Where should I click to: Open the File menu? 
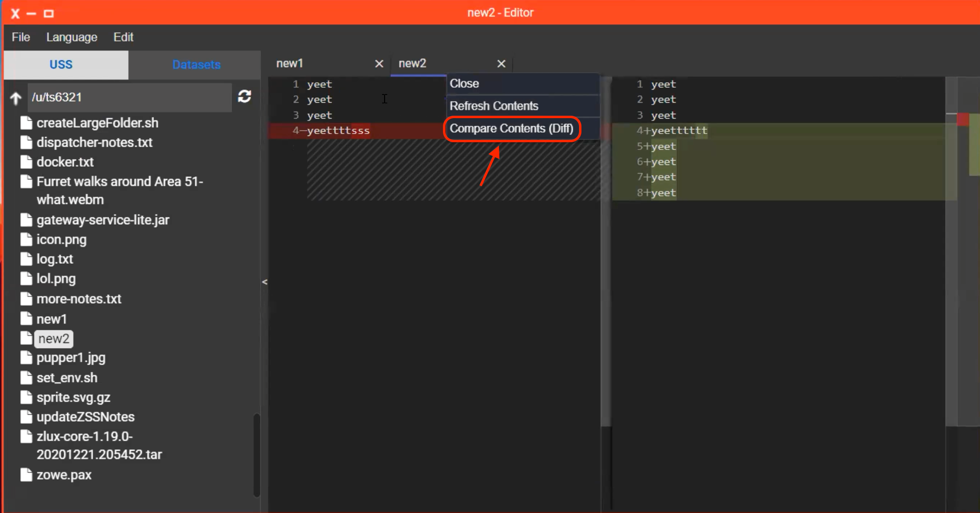coord(20,37)
